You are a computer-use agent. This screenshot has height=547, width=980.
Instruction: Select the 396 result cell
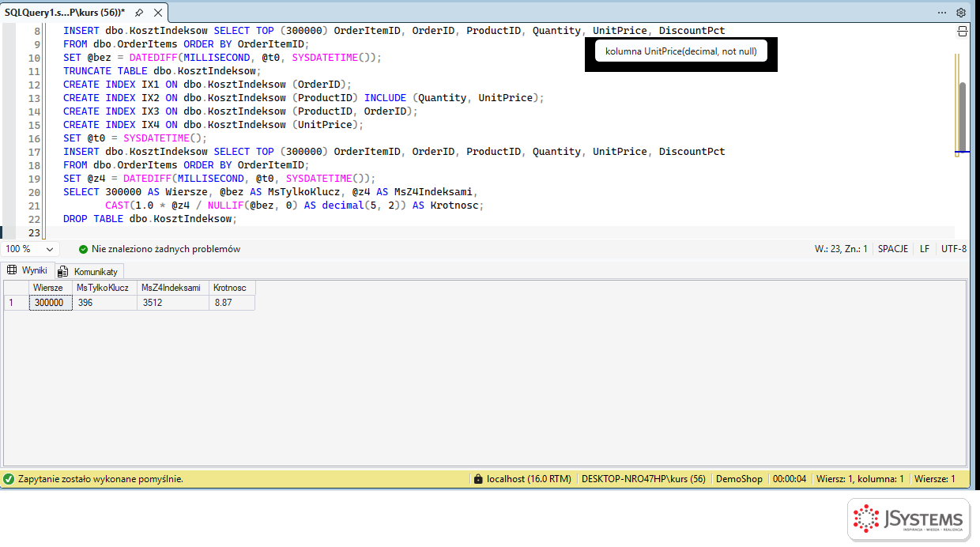coord(105,303)
